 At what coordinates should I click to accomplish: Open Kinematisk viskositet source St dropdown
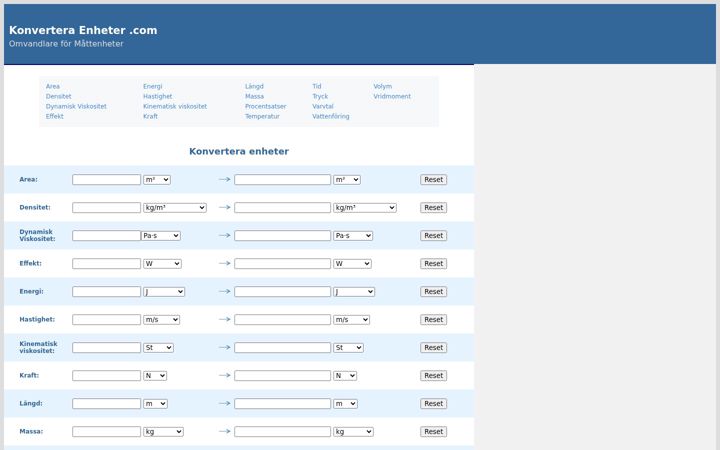coord(158,348)
